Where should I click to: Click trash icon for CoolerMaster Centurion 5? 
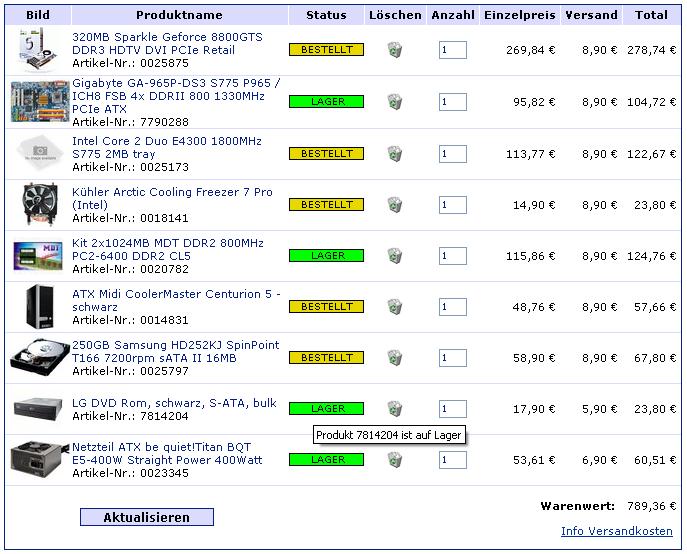[x=395, y=306]
